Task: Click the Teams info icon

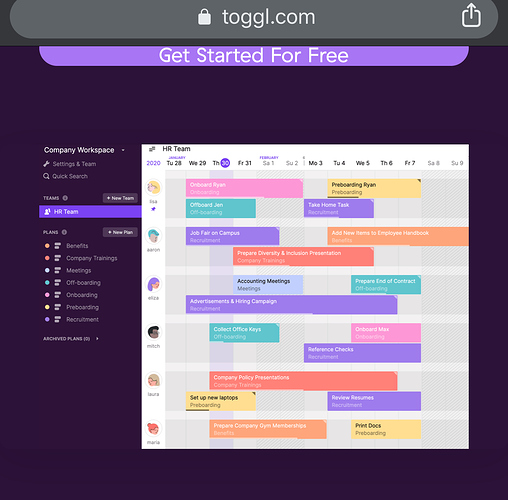Action: pyautogui.click(x=65, y=198)
